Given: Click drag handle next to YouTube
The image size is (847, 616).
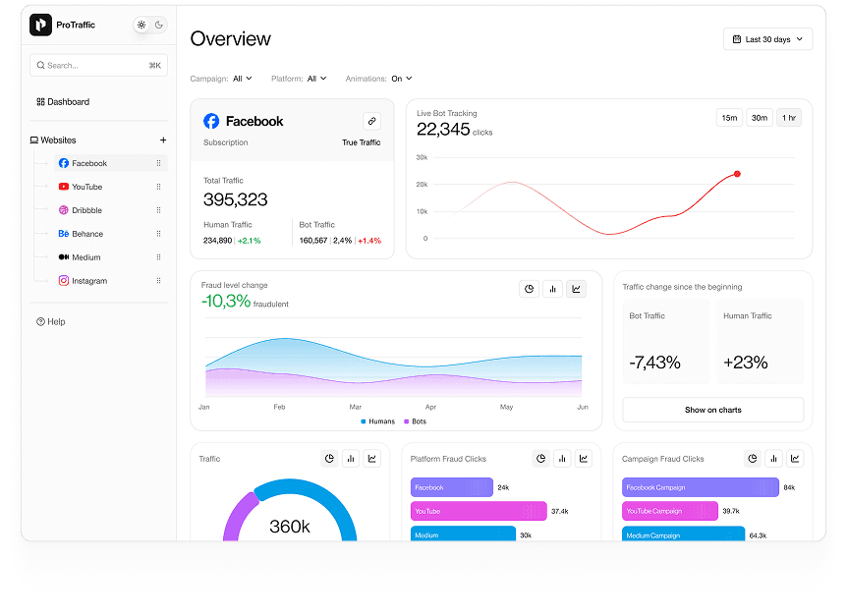Looking at the screenshot, I should coord(158,187).
